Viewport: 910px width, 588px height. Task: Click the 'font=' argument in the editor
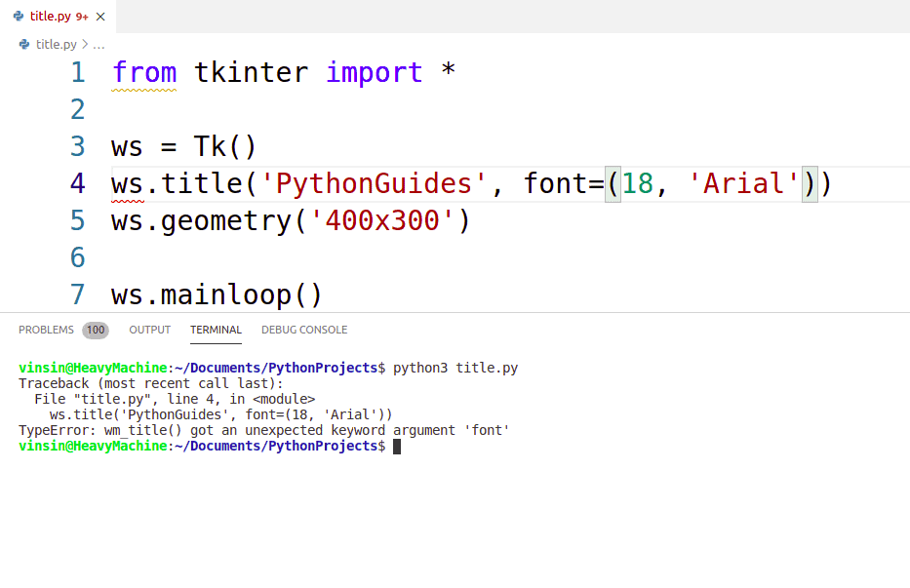[x=564, y=184]
